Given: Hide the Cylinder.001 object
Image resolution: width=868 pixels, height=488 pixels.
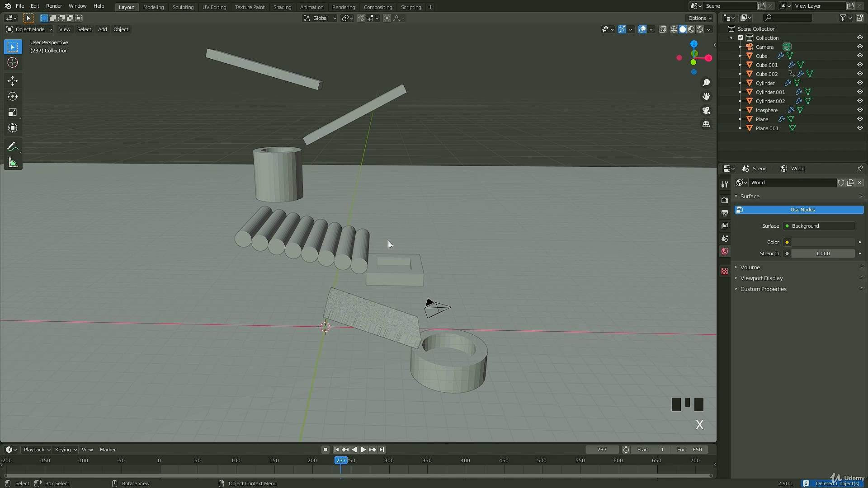Looking at the screenshot, I should coord(860,92).
